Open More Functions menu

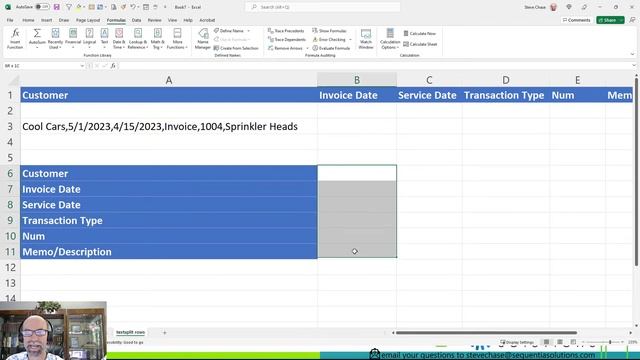[x=177, y=39]
